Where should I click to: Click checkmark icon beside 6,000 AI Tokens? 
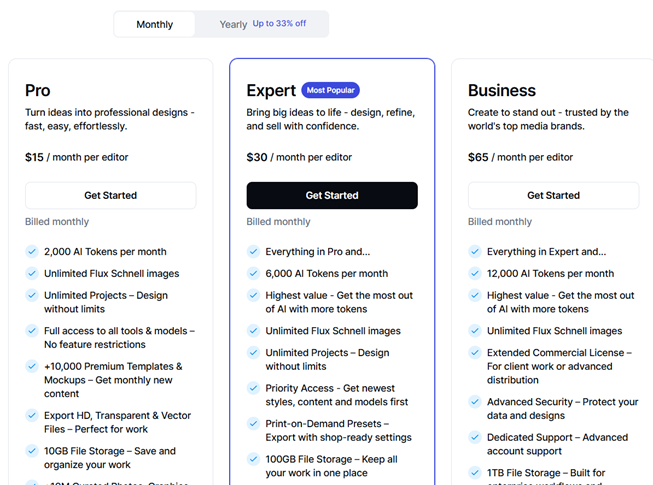click(253, 273)
